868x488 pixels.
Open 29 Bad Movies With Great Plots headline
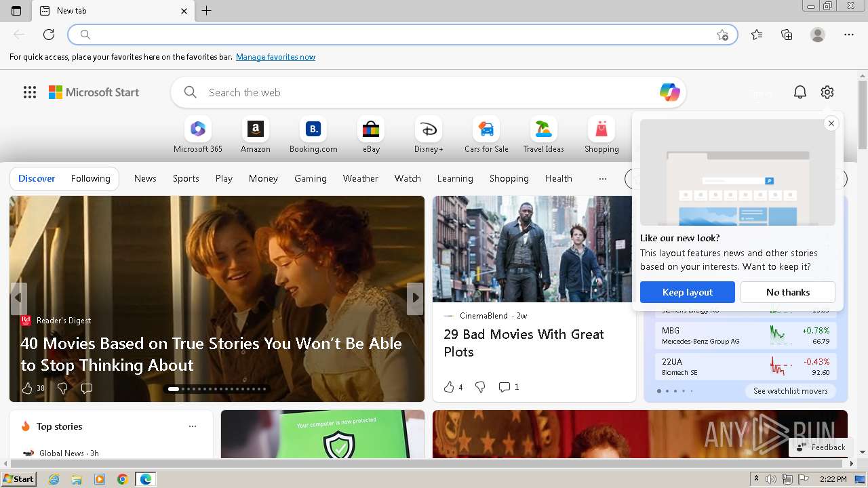pyautogui.click(x=524, y=343)
